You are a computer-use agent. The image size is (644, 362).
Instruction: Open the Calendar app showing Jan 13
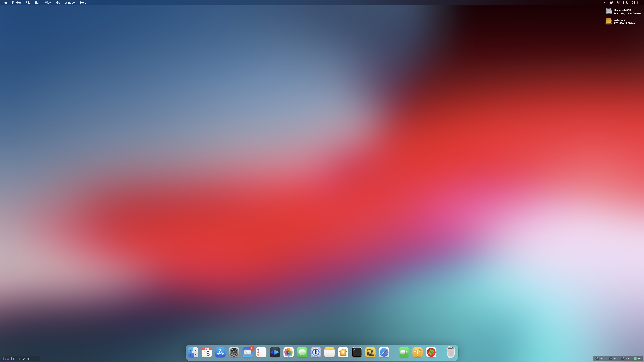tap(207, 352)
